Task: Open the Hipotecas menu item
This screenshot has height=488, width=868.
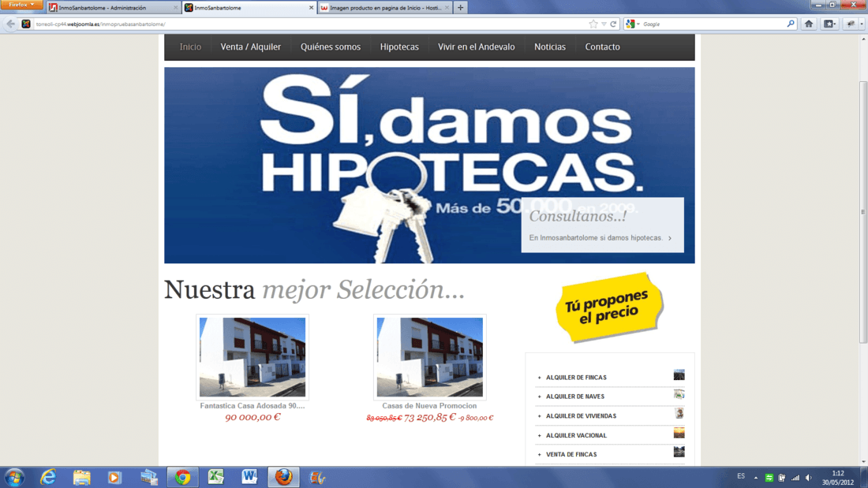Action: click(399, 47)
